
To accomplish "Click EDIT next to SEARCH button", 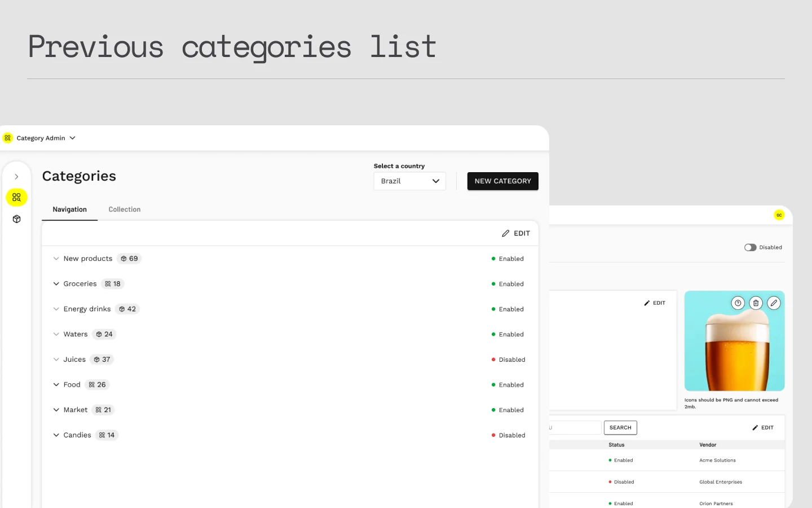I will click(x=763, y=428).
